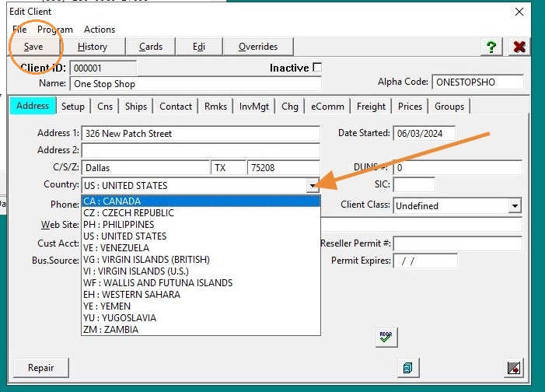The width and height of the screenshot is (545, 392).
Task: Click the zip field containing 75208
Action: pyautogui.click(x=284, y=168)
